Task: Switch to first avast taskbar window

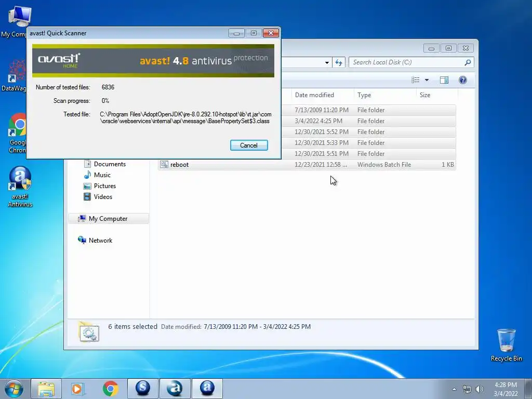Action: tap(175, 389)
